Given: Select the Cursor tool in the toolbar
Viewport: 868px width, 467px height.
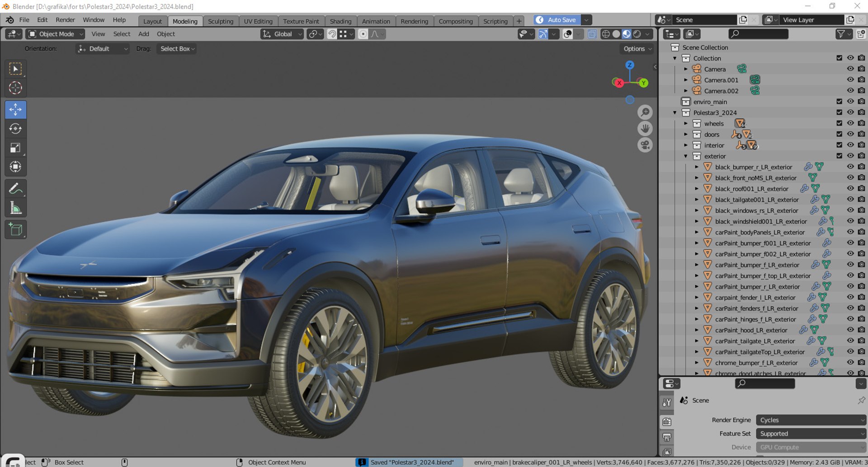Looking at the screenshot, I should (15, 88).
